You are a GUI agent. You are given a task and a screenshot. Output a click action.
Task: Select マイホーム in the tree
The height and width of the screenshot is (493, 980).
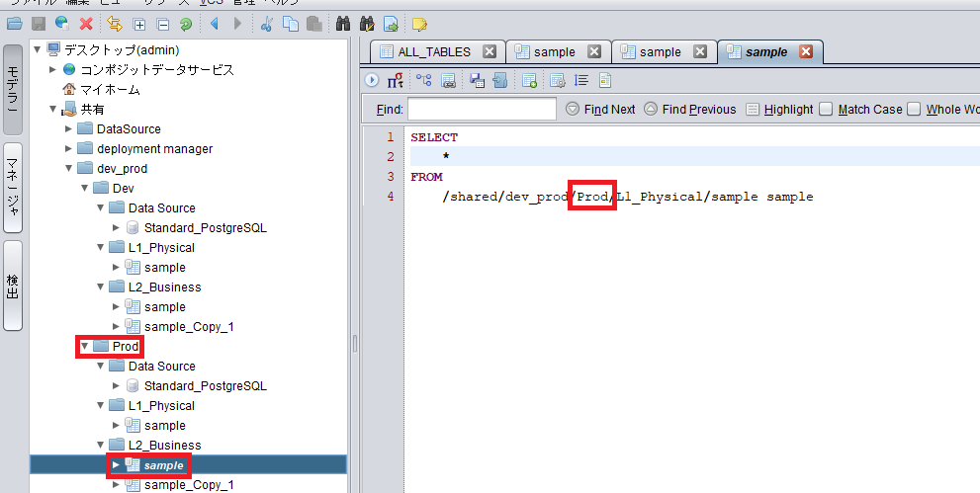pyautogui.click(x=110, y=89)
